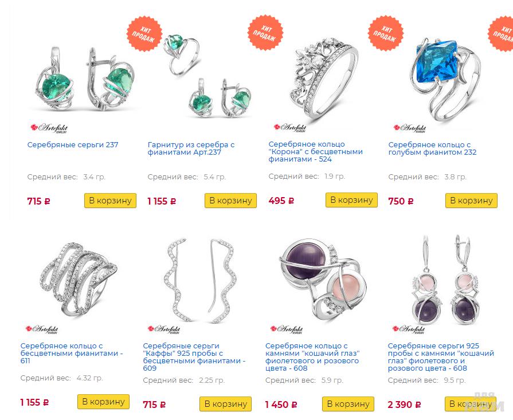Click the 'Хит продаж' badge above the green jewelry set

click(x=144, y=34)
